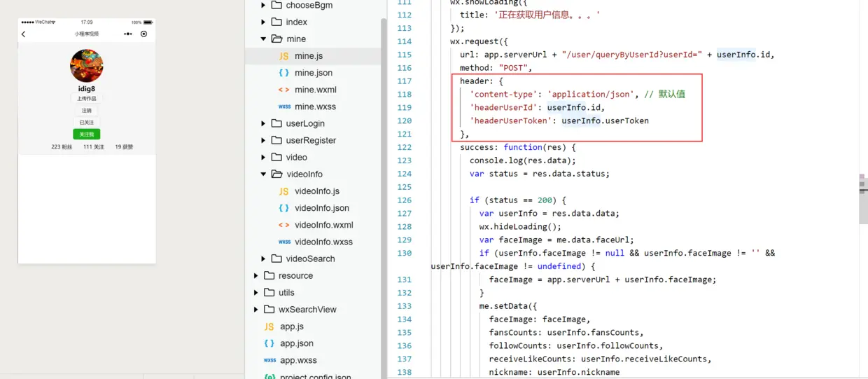868x379 pixels.
Task: Click the angle-bracket icon of mine.wxml
Action: pos(283,90)
